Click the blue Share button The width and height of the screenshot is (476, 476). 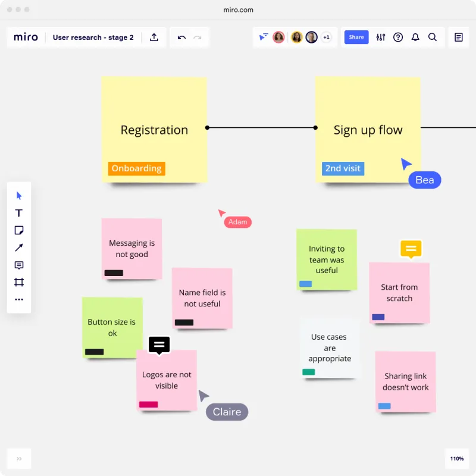click(356, 37)
